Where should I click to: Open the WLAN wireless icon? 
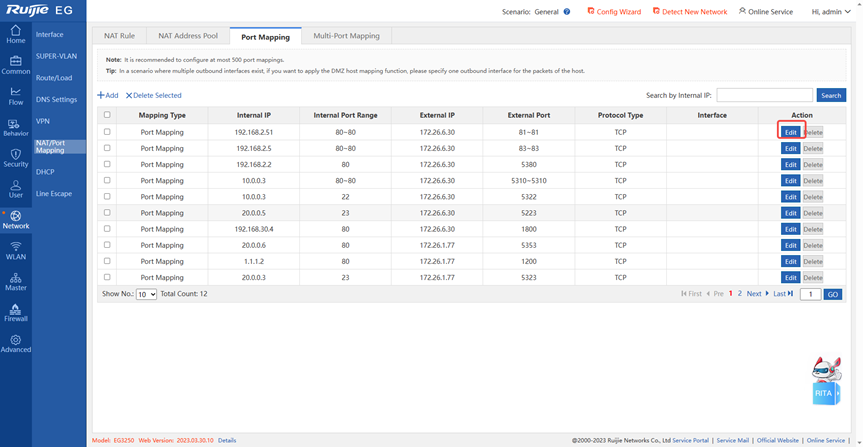[x=15, y=249]
